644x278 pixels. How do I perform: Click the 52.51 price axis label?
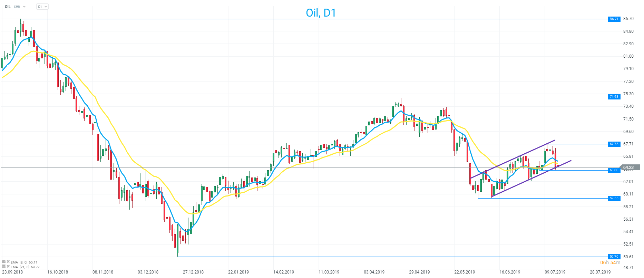[628, 244]
